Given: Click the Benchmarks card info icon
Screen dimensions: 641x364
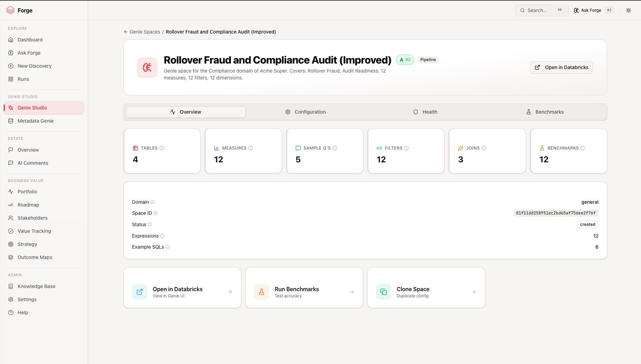Looking at the screenshot, I should pyautogui.click(x=583, y=148).
